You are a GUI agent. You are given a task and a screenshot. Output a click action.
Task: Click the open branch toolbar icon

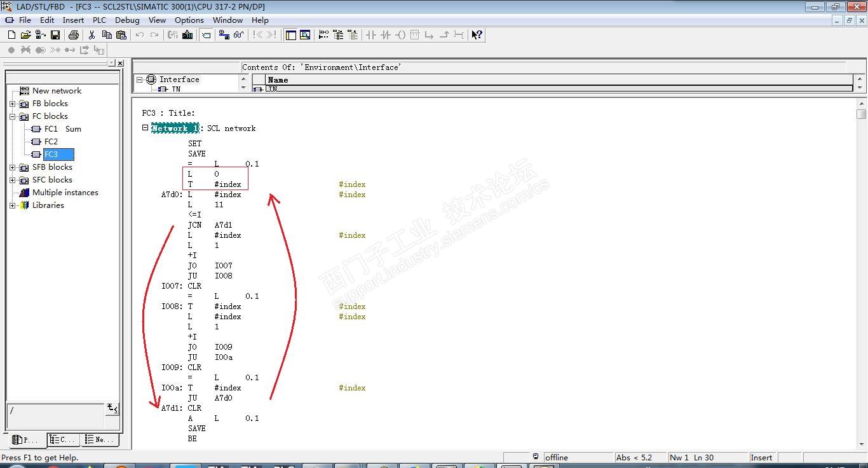(430, 35)
